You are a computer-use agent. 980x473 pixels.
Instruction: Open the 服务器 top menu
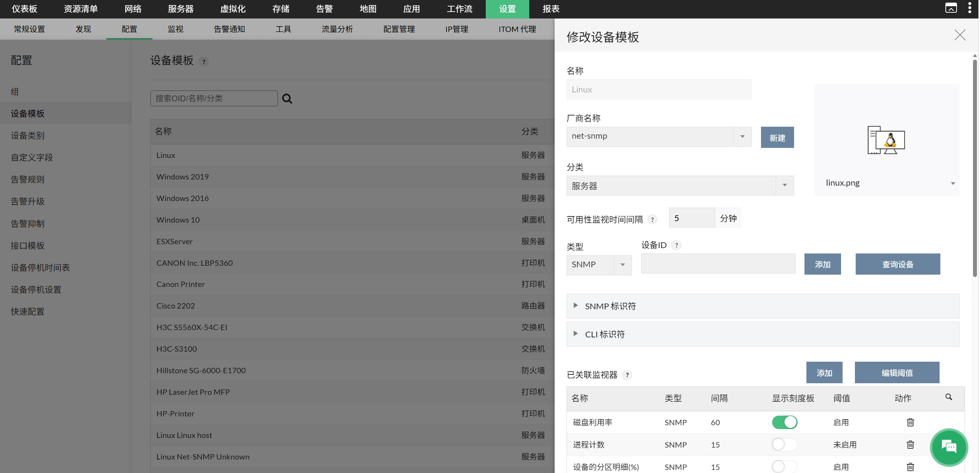coord(181,9)
